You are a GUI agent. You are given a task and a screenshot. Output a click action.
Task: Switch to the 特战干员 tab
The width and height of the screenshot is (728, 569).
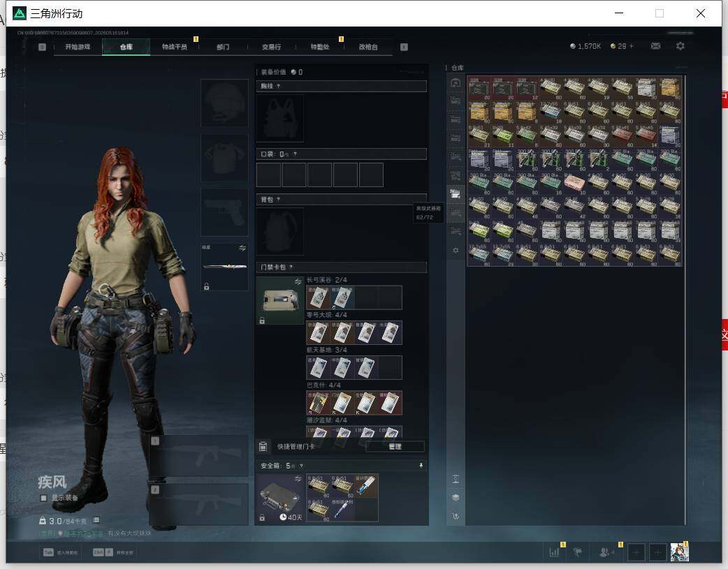pos(175,47)
